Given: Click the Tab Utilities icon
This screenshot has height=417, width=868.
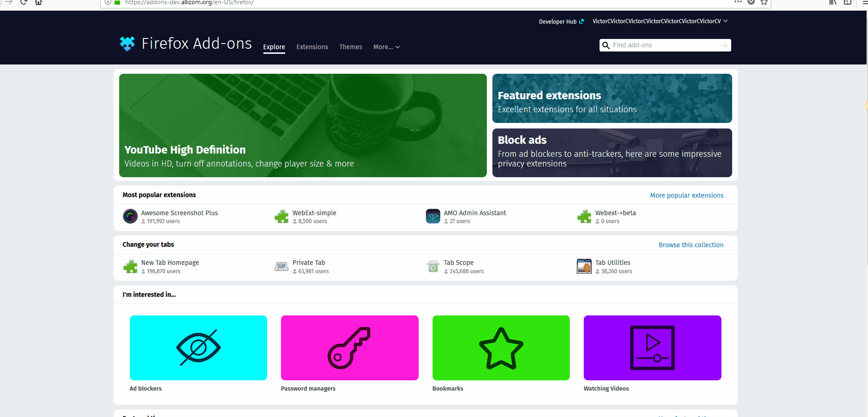Looking at the screenshot, I should (584, 266).
